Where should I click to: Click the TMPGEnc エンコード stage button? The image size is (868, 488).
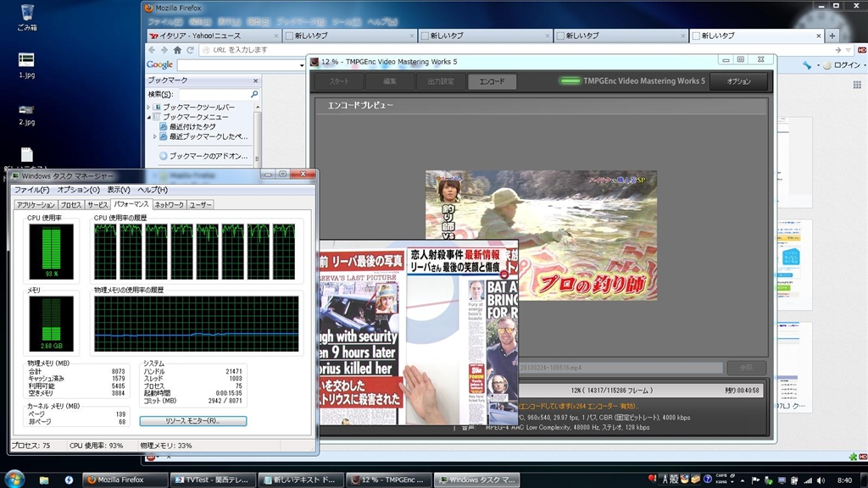492,81
